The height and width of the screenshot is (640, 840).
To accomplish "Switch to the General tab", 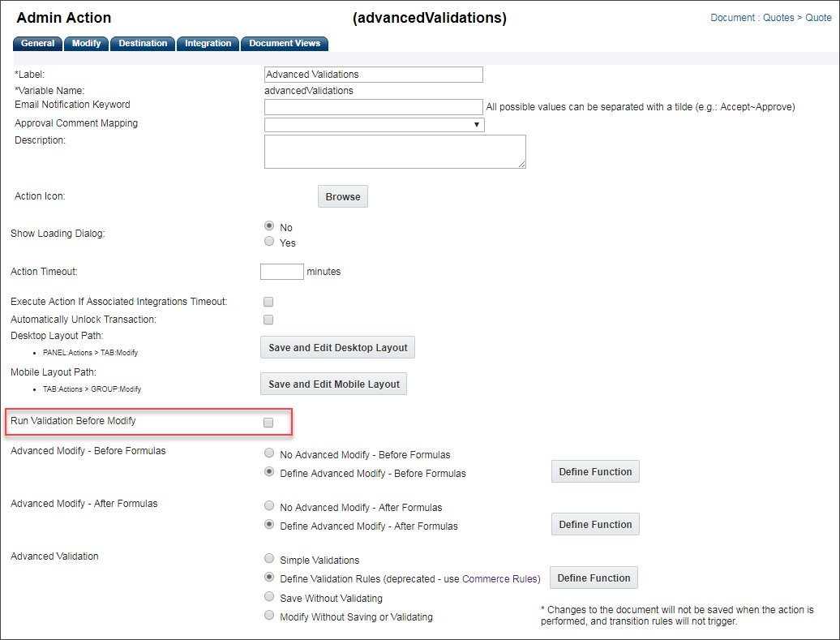I will point(38,44).
